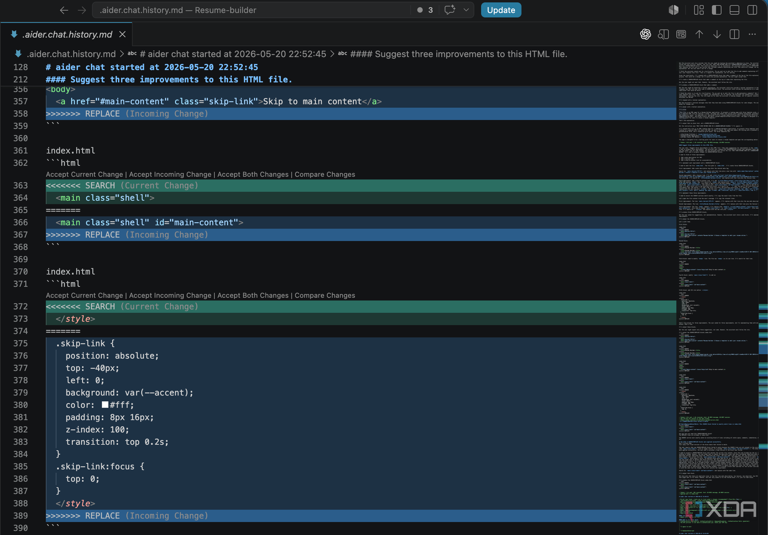Click transition: top 0.2s on line 383
The height and width of the screenshot is (535, 768).
117,442
